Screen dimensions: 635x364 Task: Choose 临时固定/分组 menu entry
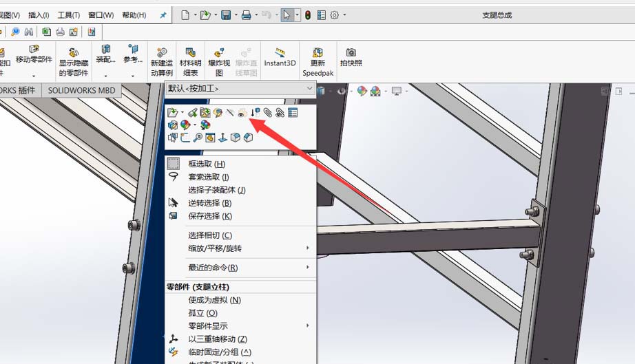click(x=240, y=352)
